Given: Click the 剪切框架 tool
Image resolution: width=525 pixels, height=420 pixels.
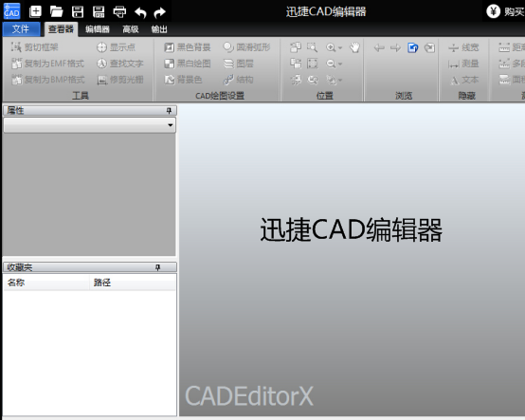Looking at the screenshot, I should coord(34,47).
